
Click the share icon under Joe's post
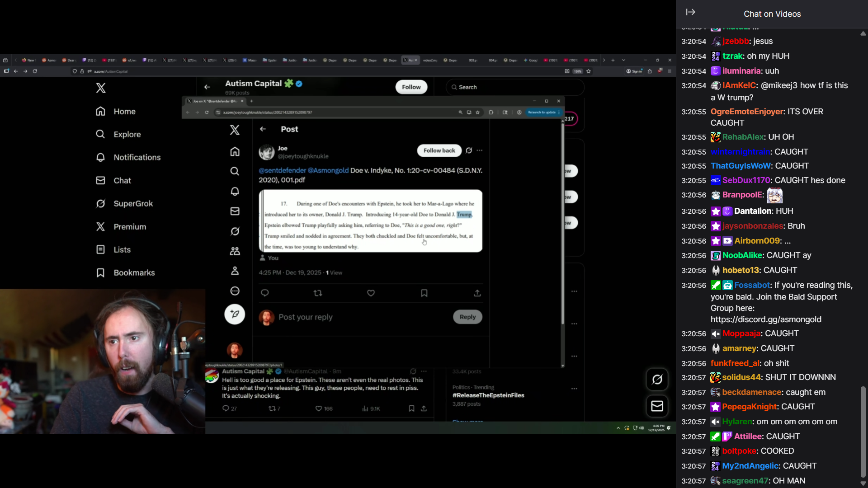477,293
